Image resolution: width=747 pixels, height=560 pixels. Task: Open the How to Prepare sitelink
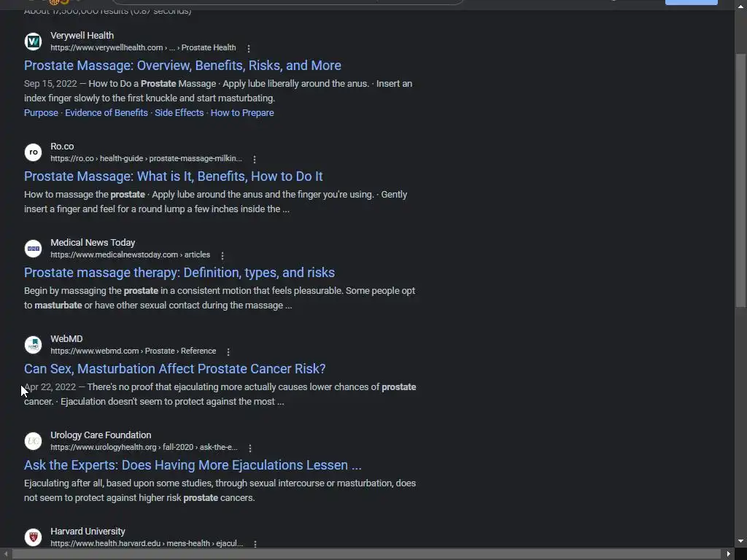tap(242, 113)
